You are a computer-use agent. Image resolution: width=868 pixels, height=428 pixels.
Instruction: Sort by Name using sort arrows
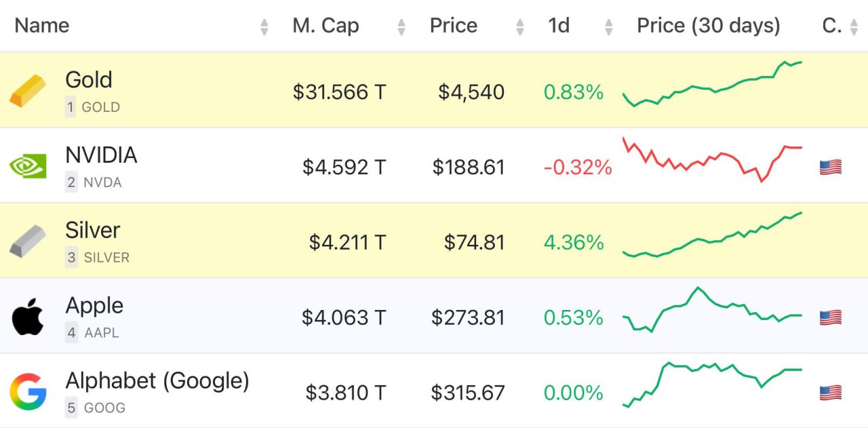tap(264, 27)
